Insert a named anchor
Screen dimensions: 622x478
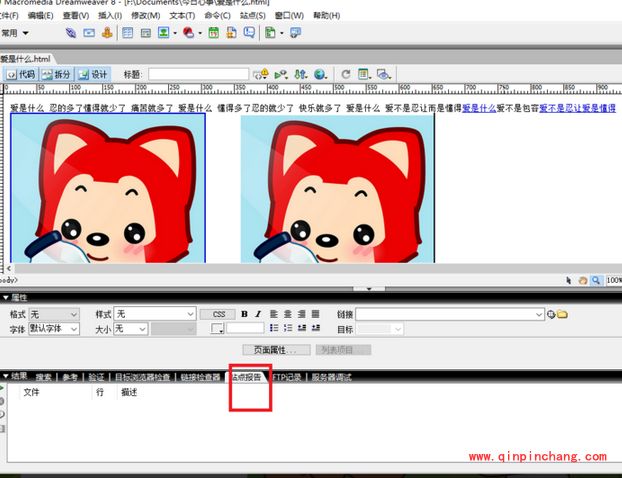106,33
